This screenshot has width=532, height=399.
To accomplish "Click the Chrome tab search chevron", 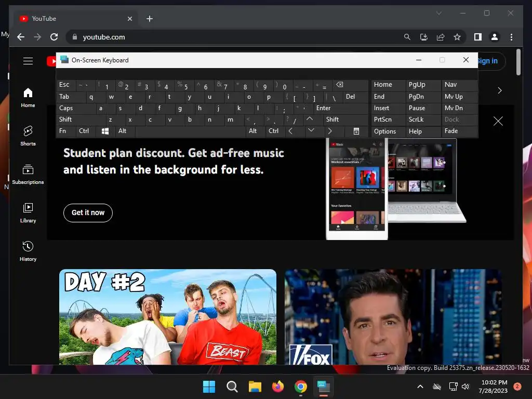I will tap(438, 13).
